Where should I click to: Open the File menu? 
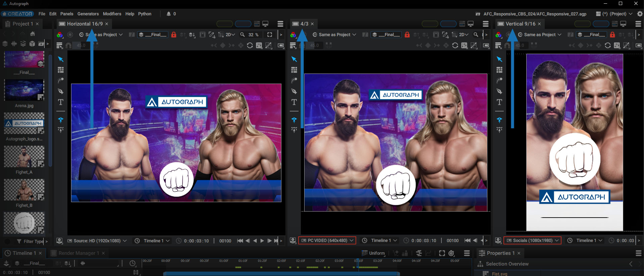tap(42, 14)
